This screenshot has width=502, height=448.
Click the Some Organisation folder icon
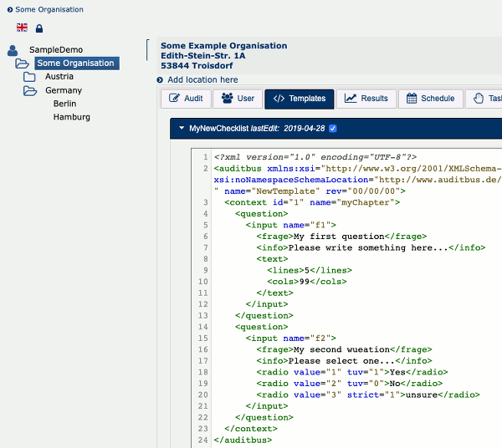[x=23, y=64]
